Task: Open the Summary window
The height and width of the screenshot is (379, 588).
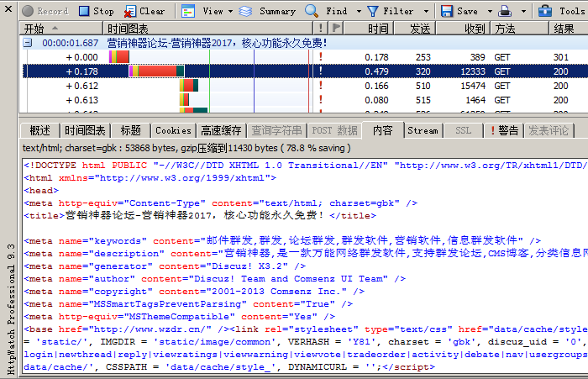Action: tap(267, 11)
